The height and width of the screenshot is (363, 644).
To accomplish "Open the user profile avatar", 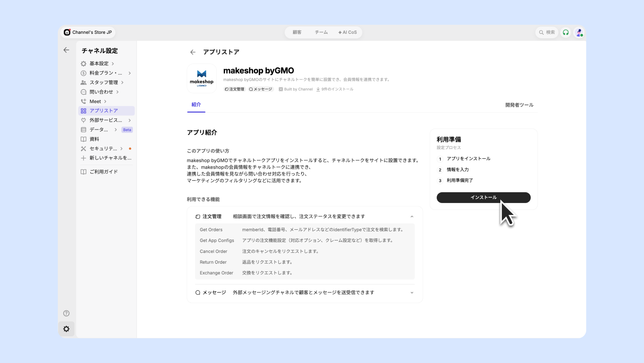I will click(x=579, y=32).
